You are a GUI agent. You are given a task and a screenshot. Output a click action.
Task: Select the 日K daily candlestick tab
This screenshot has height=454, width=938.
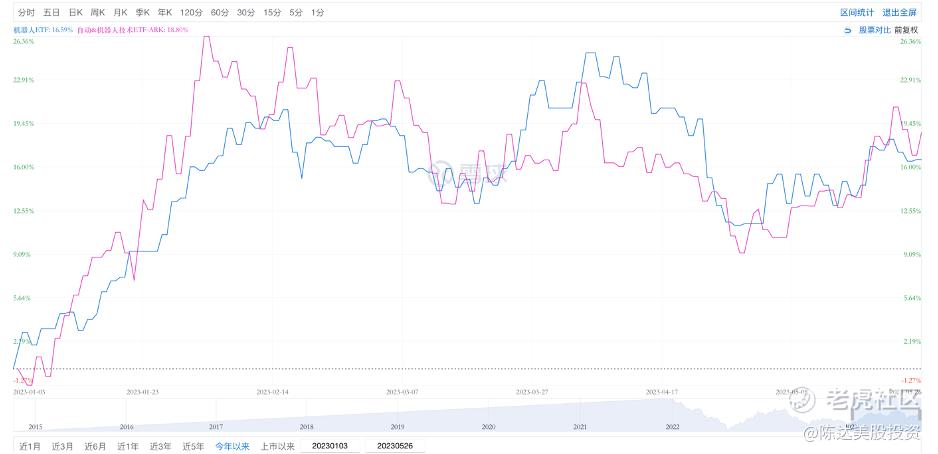(75, 12)
